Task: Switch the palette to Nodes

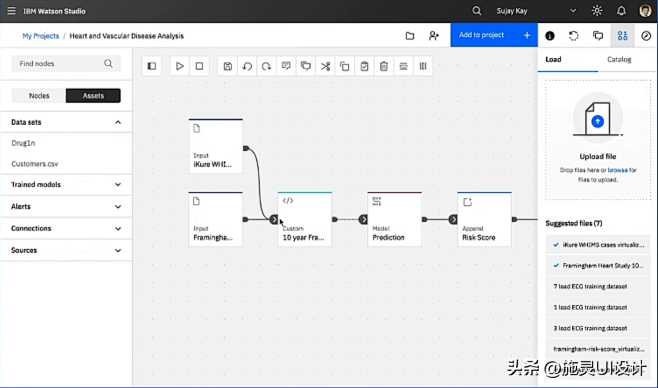Action: point(39,96)
